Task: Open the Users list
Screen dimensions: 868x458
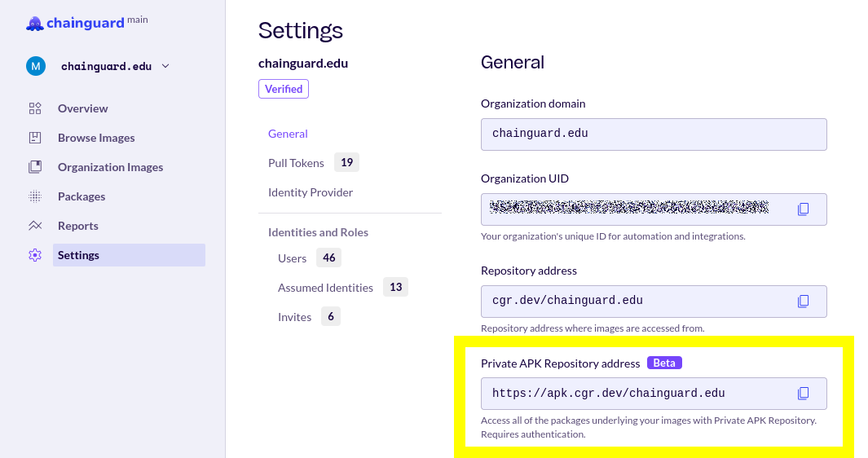Action: 292,258
